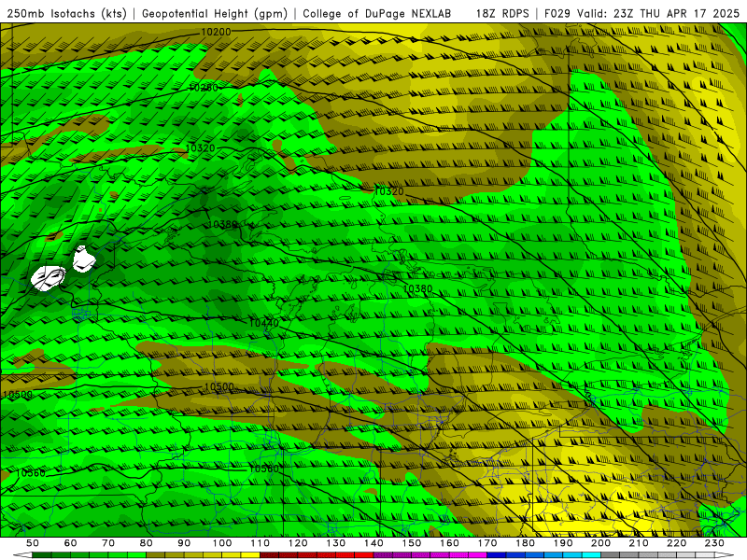Click the 110 value on the color scale
The height and width of the screenshot is (560, 747).
point(261,543)
